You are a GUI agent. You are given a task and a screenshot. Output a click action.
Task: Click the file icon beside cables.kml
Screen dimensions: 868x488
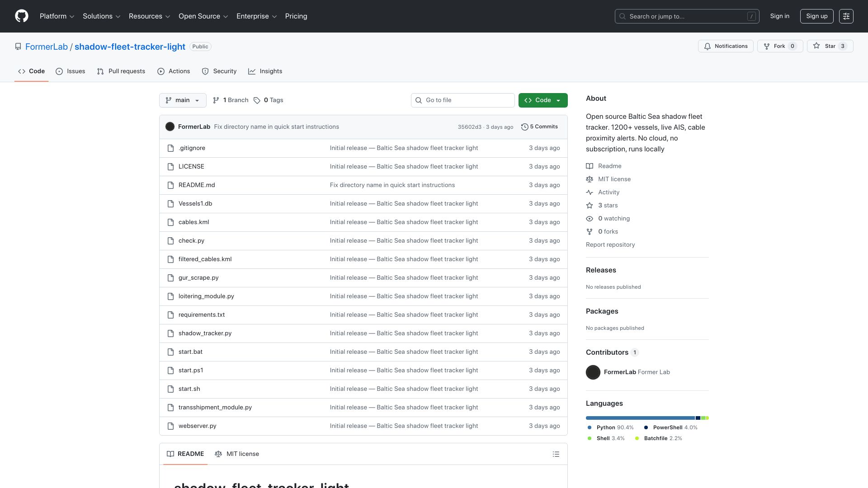pos(170,222)
